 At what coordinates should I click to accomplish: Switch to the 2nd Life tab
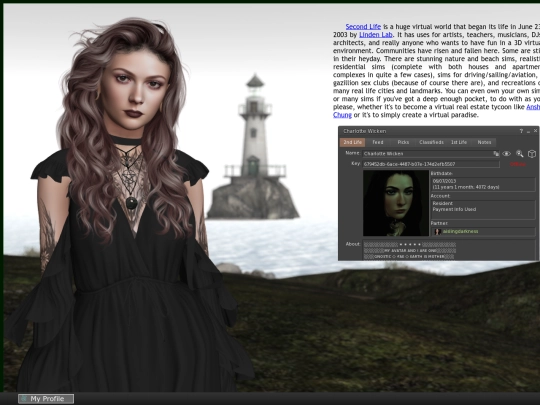pos(352,142)
